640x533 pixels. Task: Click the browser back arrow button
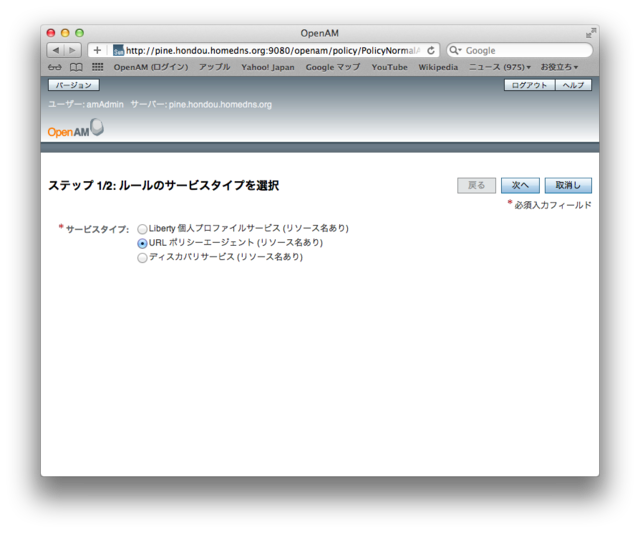(x=56, y=50)
